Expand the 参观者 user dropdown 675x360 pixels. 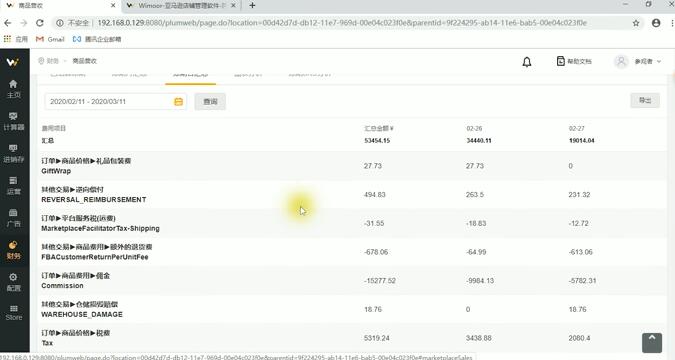[648, 62]
